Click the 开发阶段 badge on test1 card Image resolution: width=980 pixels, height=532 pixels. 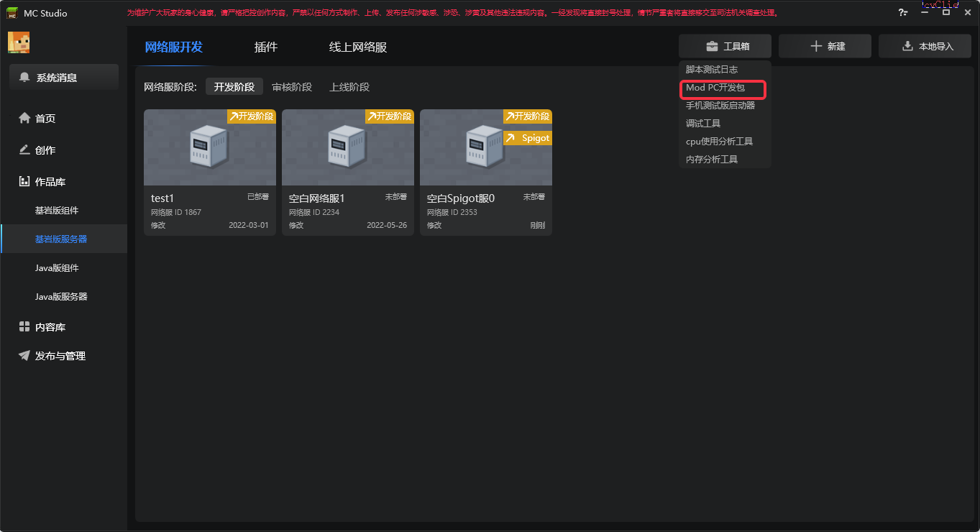click(252, 116)
